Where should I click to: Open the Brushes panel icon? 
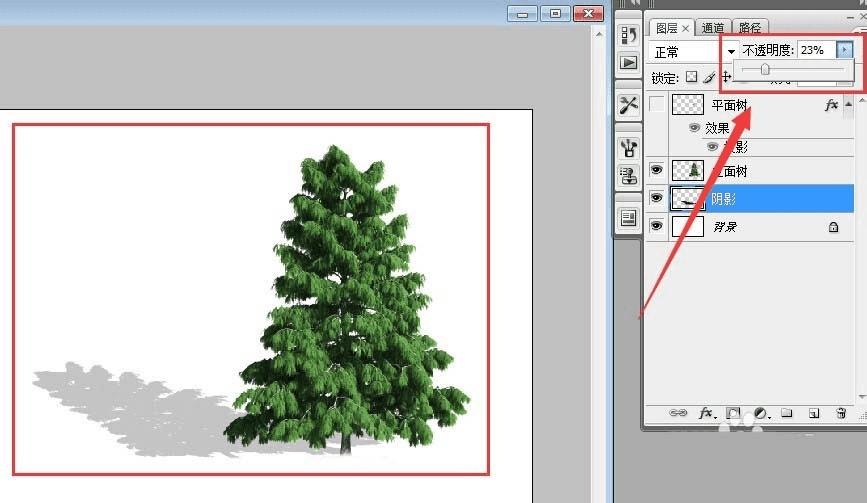coord(628,148)
